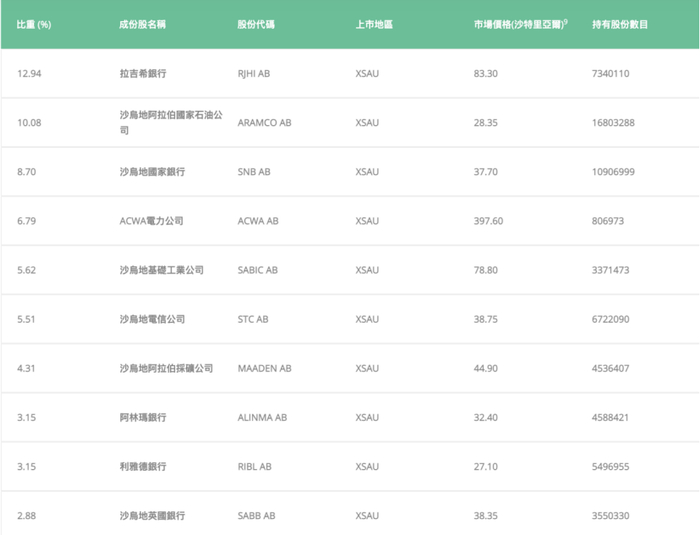The height and width of the screenshot is (535, 700).
Task: Select the ACWA AB ticker cell
Action: pos(258,221)
